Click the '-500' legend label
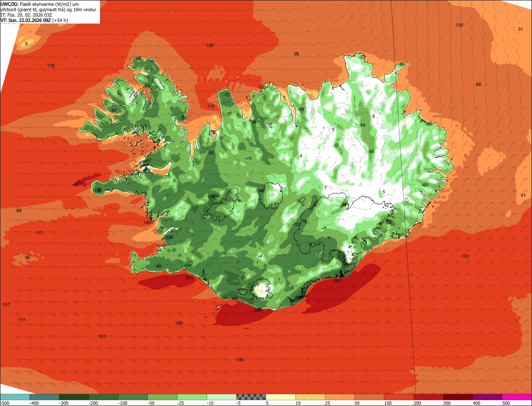532x406 pixels. click(5, 403)
